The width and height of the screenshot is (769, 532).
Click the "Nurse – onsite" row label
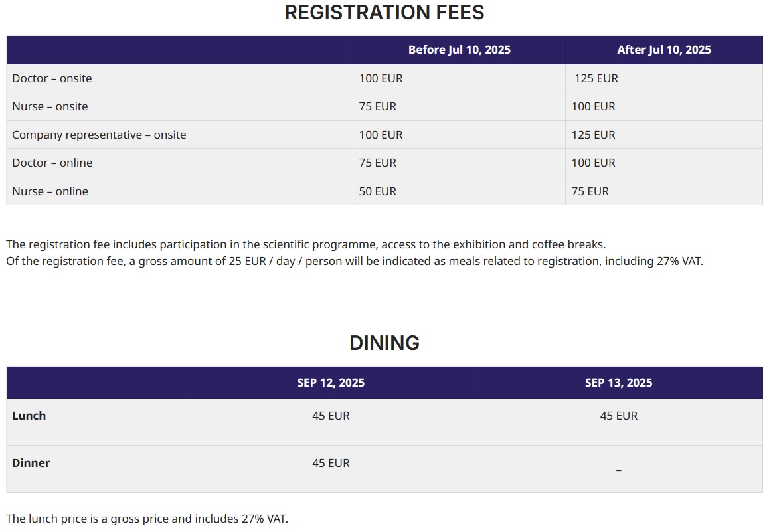click(x=50, y=106)
